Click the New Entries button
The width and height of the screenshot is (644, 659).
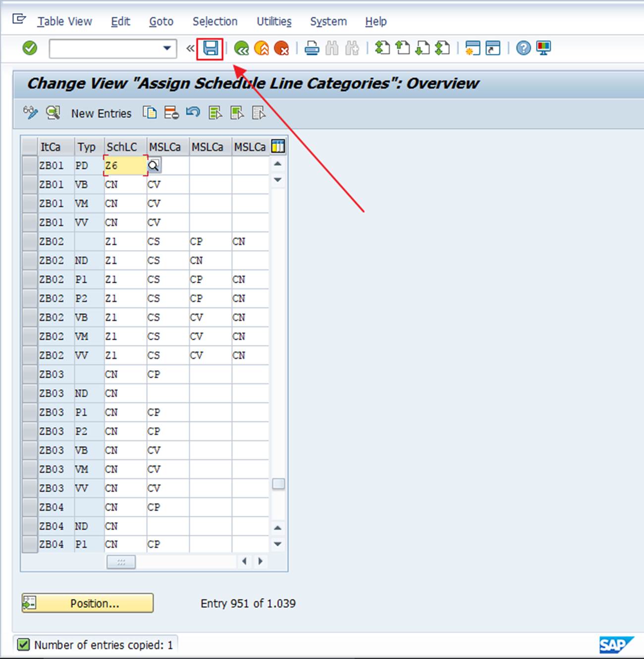click(101, 113)
